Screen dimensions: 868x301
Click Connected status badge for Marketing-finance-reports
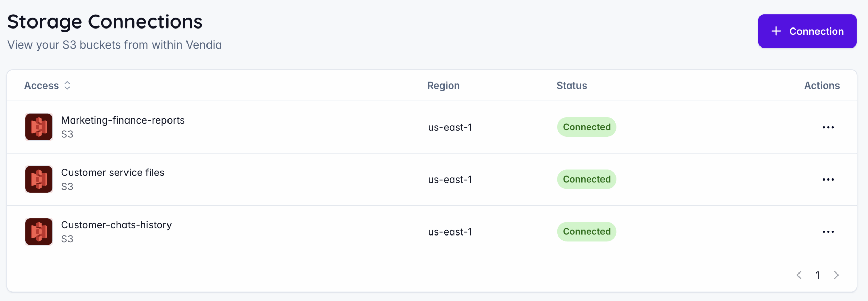[x=587, y=127]
